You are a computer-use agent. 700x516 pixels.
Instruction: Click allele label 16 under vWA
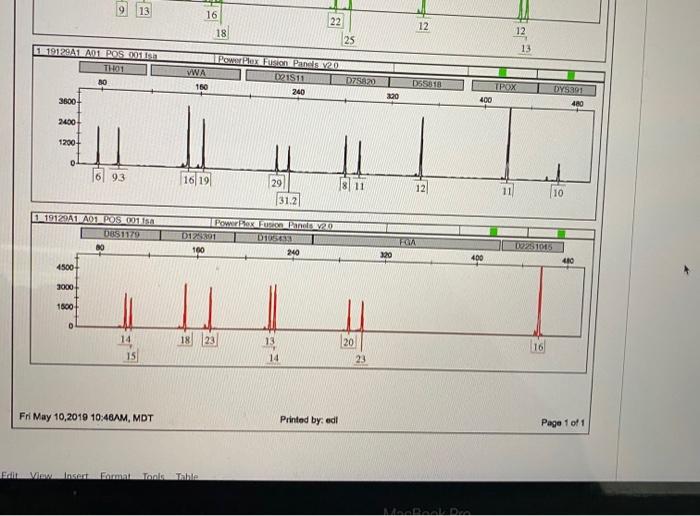189,180
